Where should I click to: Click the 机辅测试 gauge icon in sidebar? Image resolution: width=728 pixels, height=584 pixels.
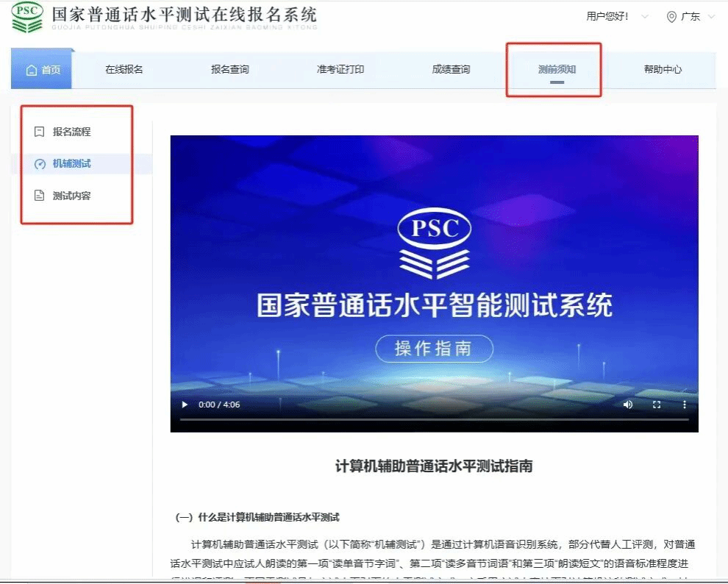pos(40,164)
